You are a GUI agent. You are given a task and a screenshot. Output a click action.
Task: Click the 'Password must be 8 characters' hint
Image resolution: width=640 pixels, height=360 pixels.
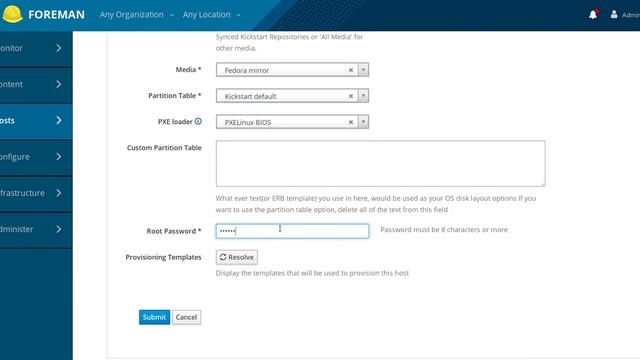444,229
